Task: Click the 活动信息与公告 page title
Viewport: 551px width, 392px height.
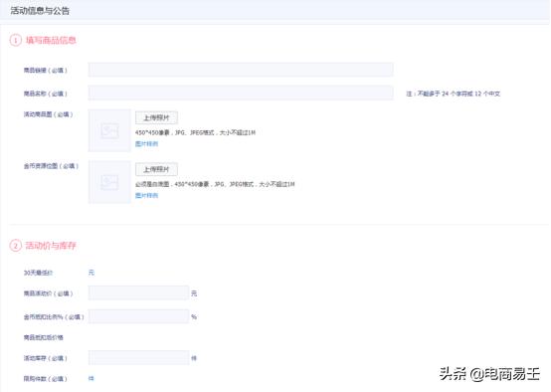Action: pos(40,11)
